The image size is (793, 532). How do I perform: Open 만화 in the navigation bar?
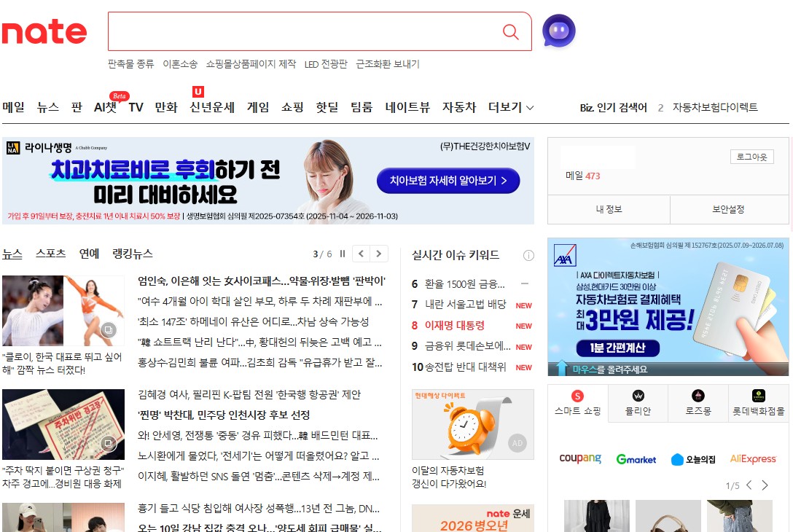[x=166, y=107]
